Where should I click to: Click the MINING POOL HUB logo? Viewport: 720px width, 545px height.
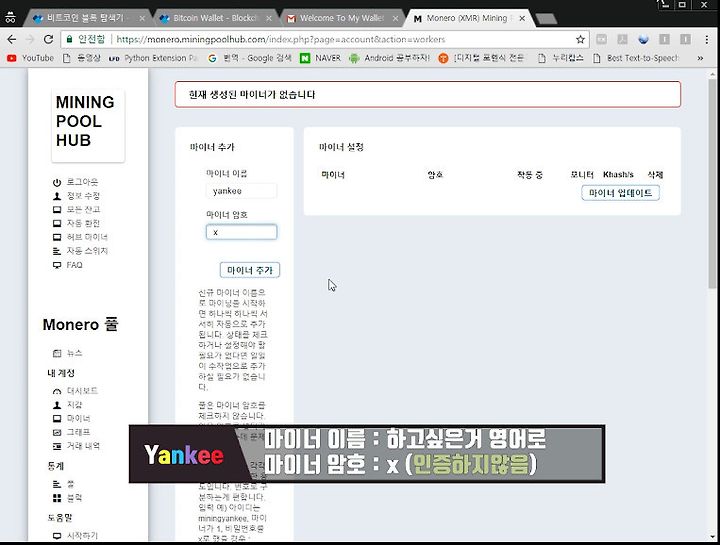(88, 125)
